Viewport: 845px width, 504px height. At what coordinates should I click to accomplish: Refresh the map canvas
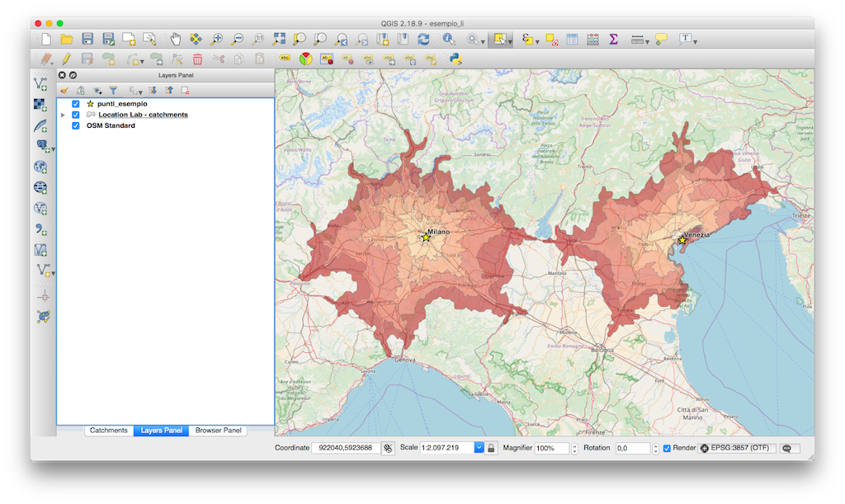pos(423,39)
